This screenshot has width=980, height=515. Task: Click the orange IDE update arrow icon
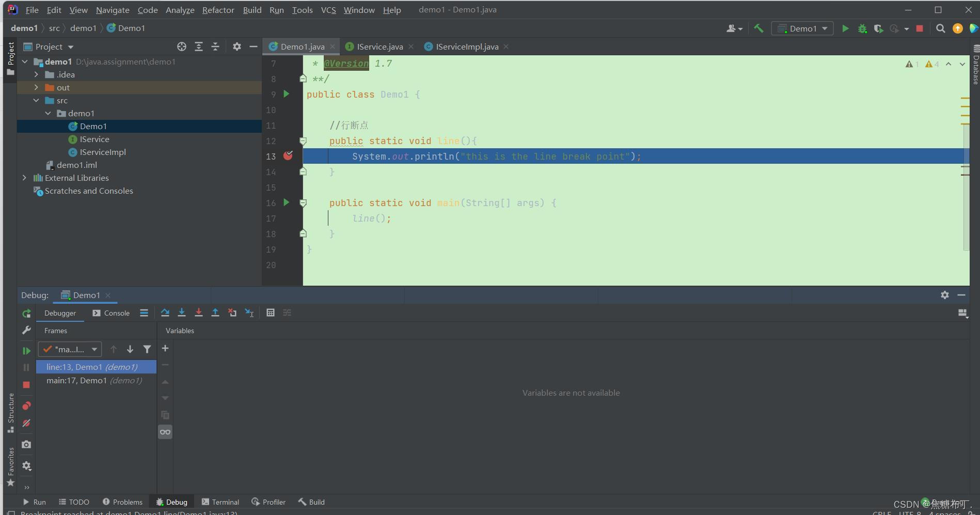[x=958, y=28]
